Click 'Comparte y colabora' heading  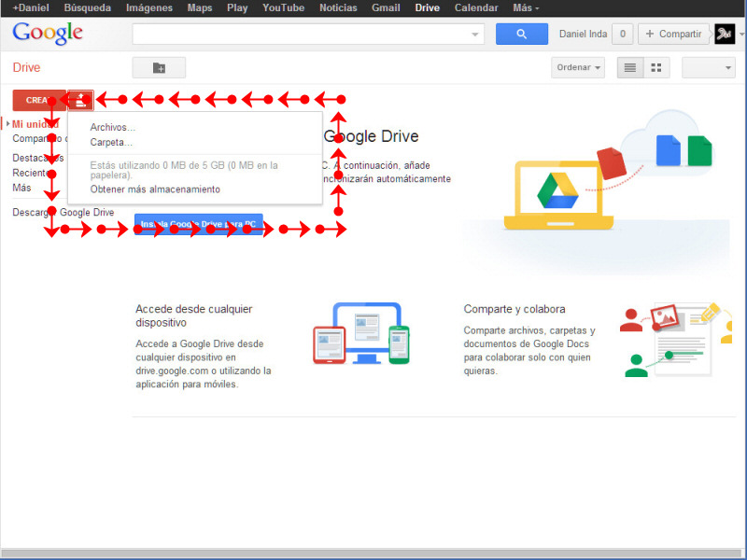pyautogui.click(x=514, y=309)
